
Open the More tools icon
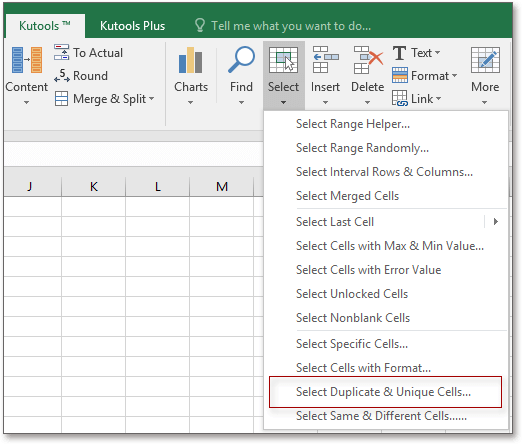coord(485,60)
